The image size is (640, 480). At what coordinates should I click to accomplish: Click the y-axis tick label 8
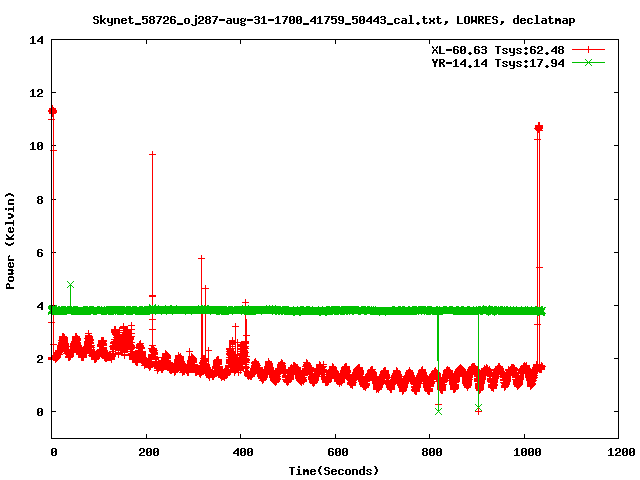tap(40, 200)
